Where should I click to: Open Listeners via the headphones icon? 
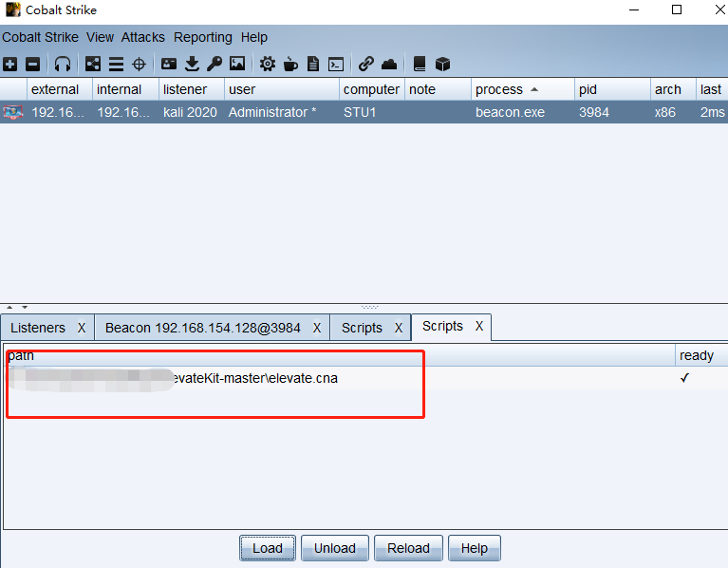(x=63, y=64)
